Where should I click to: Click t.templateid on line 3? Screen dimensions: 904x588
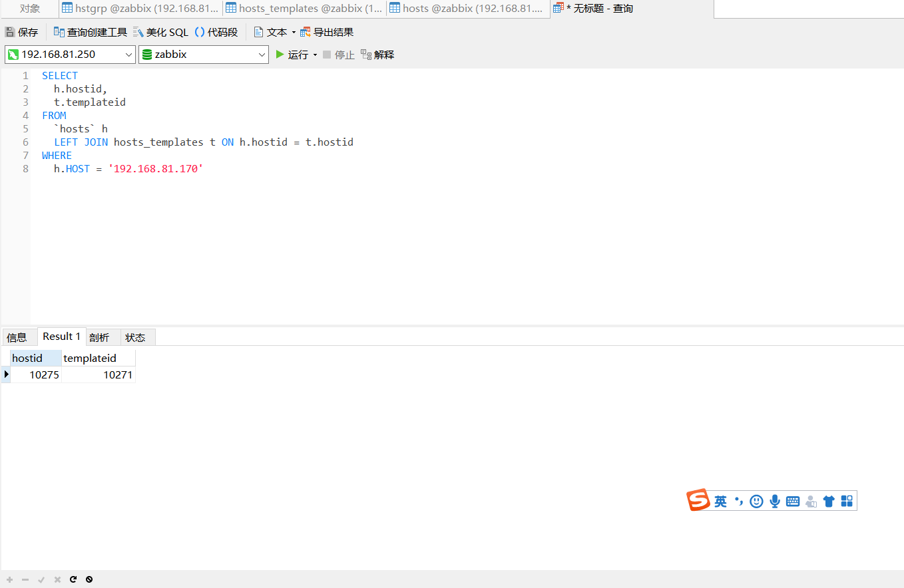pyautogui.click(x=90, y=102)
